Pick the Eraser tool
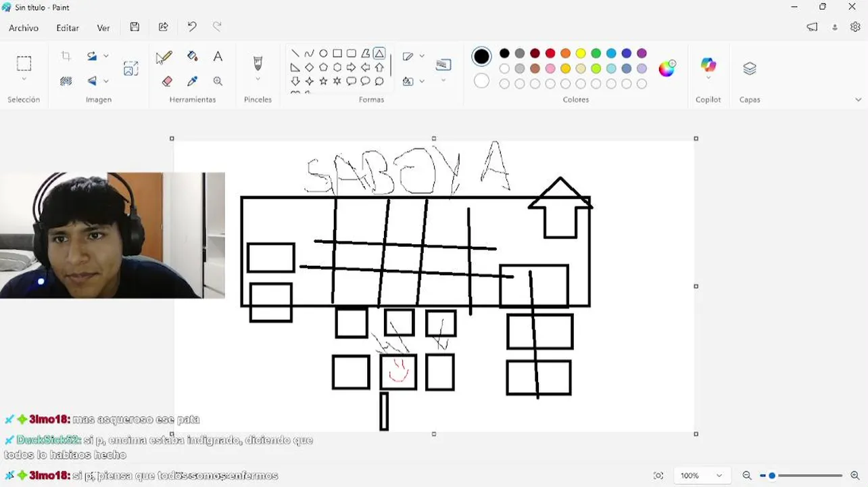The width and height of the screenshot is (868, 487). (x=167, y=81)
